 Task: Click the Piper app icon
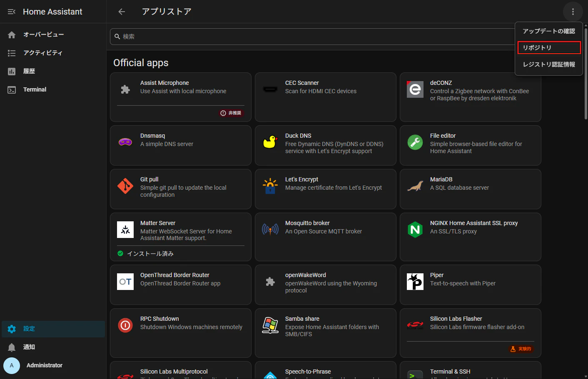pyautogui.click(x=415, y=282)
